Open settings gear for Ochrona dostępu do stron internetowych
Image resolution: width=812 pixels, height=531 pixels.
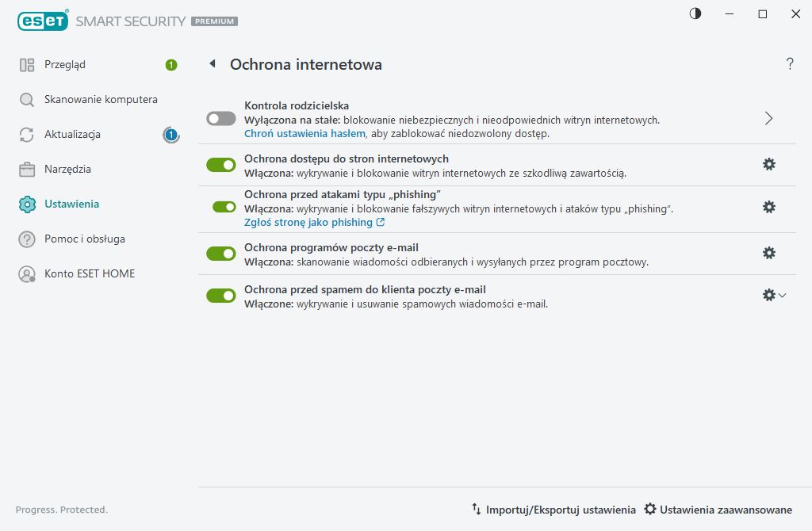(x=768, y=164)
